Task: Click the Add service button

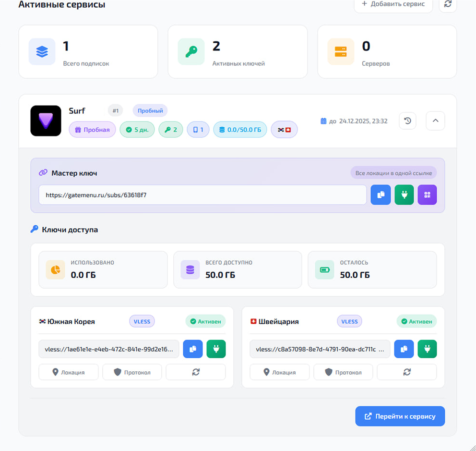Action: click(393, 4)
